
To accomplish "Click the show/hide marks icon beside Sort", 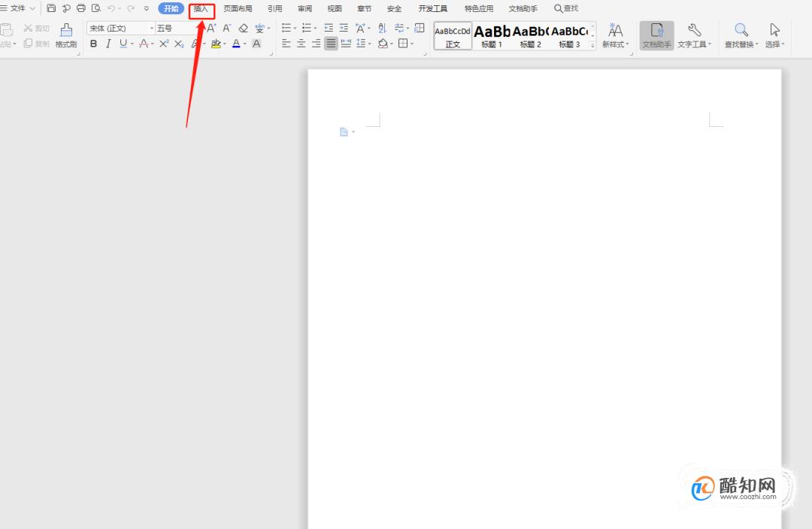I will coord(399,28).
